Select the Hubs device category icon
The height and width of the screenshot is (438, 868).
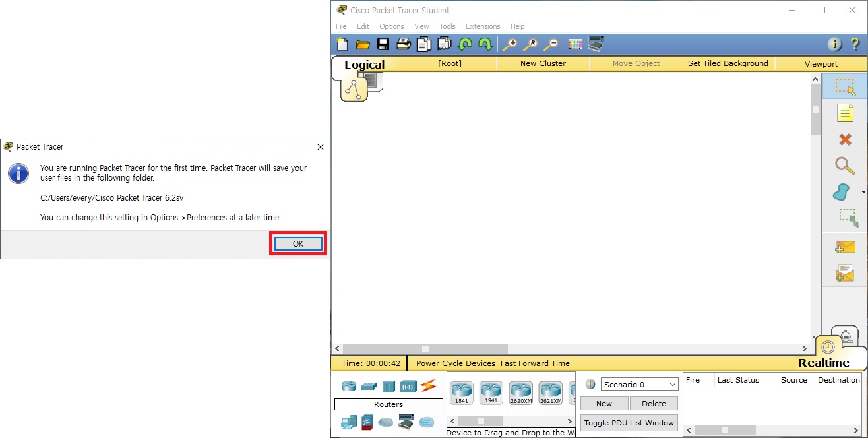(388, 387)
